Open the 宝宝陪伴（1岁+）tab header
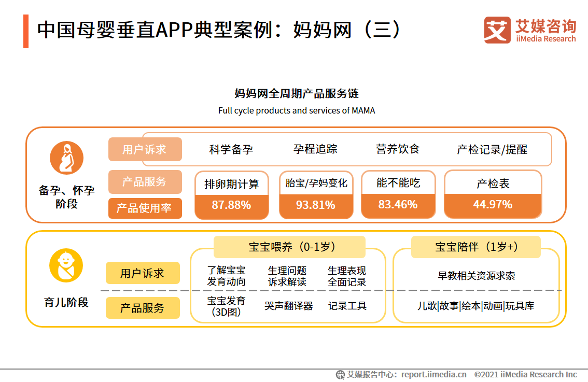The width and height of the screenshot is (588, 382). (x=476, y=247)
